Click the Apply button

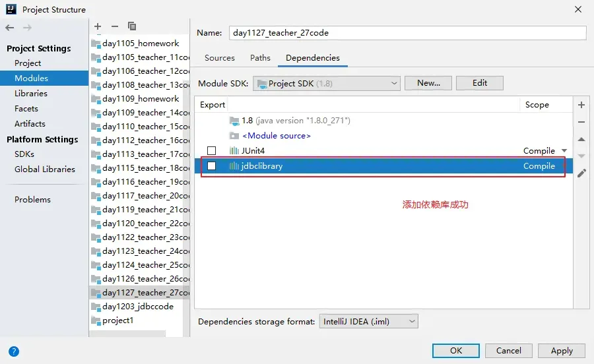pyautogui.click(x=562, y=351)
